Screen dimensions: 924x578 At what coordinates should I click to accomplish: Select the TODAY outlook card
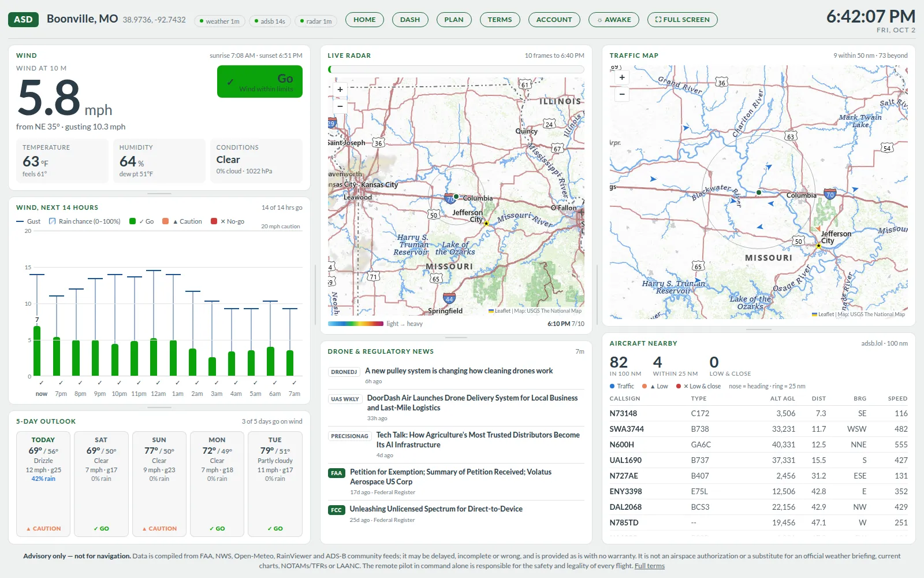tap(43, 484)
